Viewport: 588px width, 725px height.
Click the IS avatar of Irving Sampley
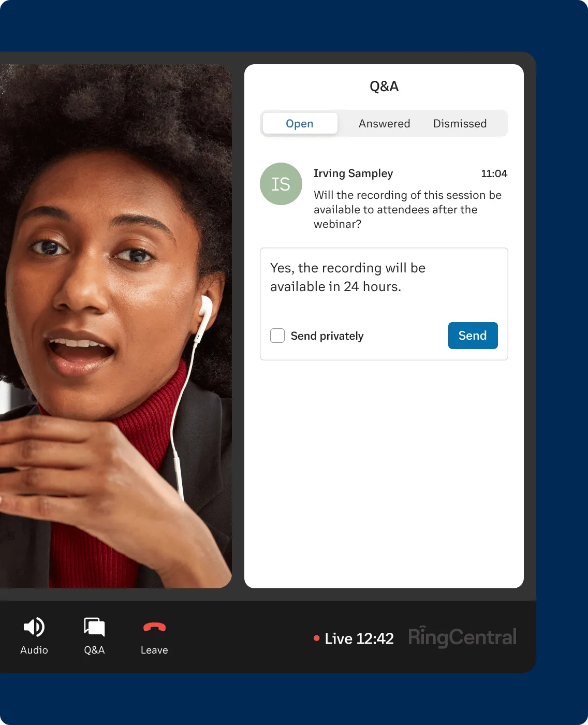pos(281,184)
